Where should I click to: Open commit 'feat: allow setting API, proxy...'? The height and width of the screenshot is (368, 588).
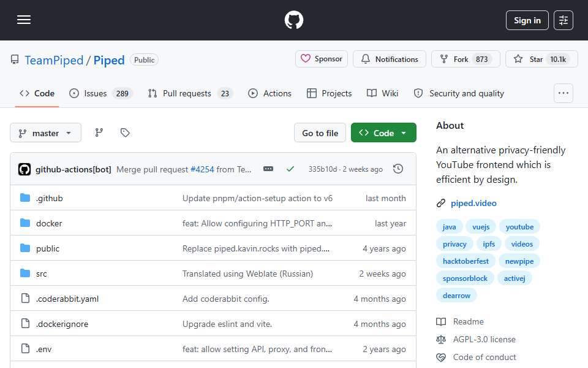point(257,349)
